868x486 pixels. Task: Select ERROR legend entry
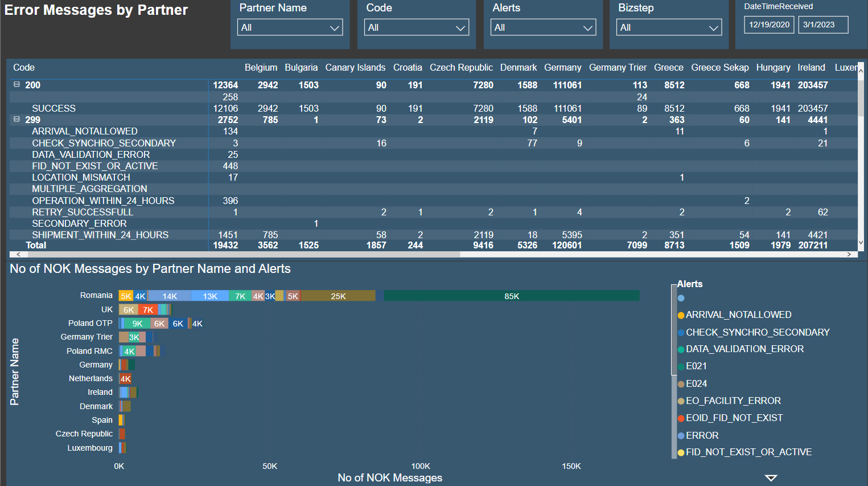pyautogui.click(x=698, y=435)
